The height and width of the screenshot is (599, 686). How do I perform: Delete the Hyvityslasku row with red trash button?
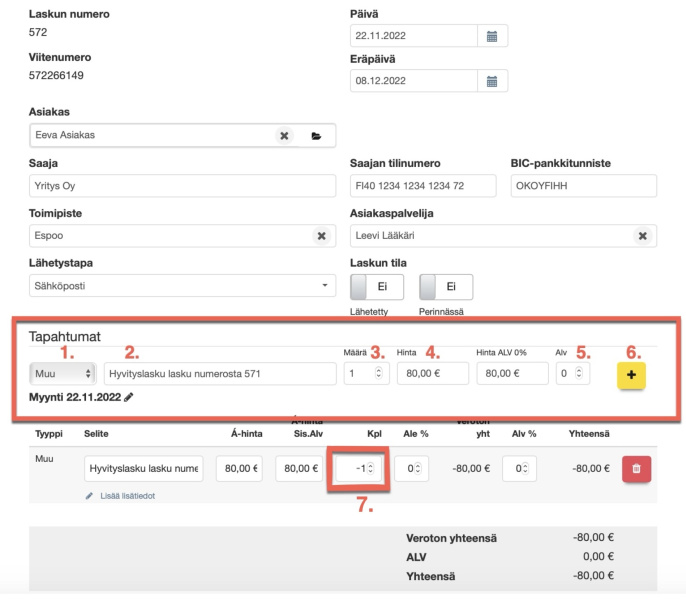click(637, 469)
